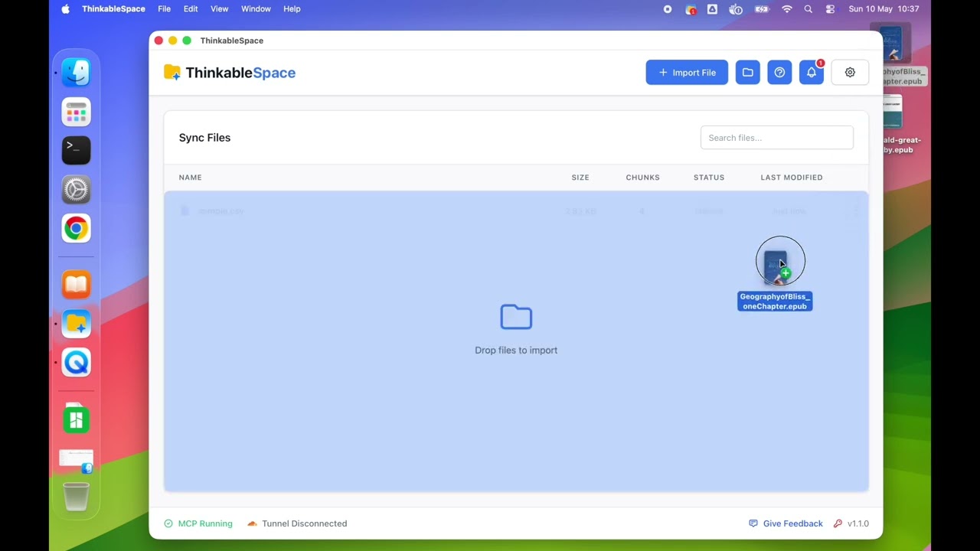Open Google Chrome from the Dock
The width and height of the screenshot is (980, 551).
(x=77, y=228)
